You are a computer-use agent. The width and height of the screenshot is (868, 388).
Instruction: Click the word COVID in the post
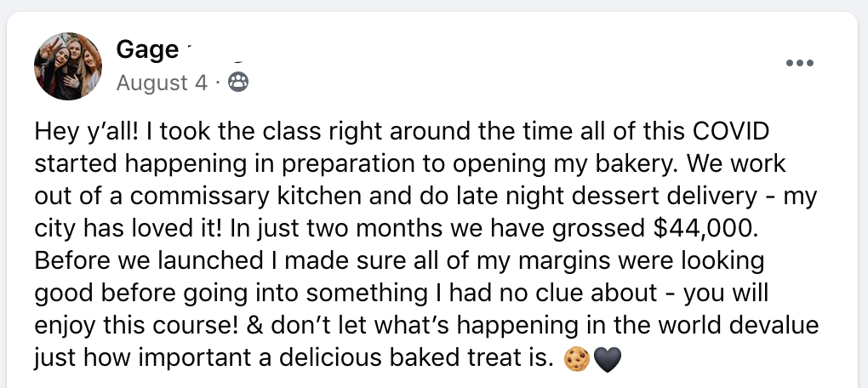click(731, 132)
